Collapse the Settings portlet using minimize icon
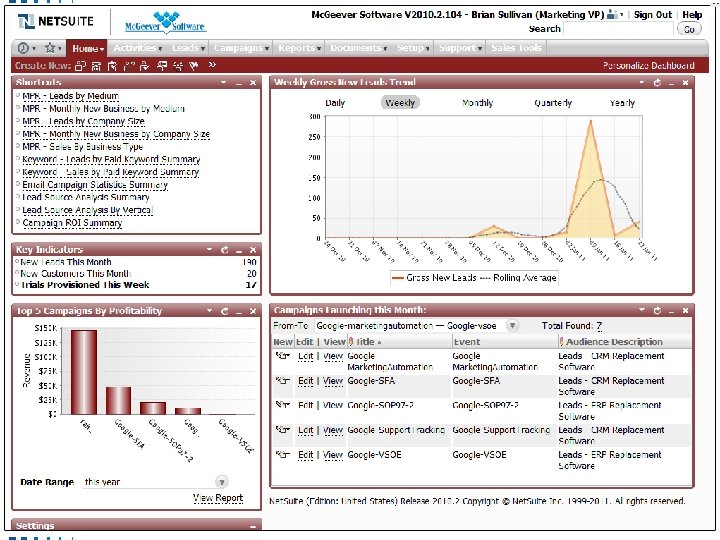The height and width of the screenshot is (540, 720). 253,527
